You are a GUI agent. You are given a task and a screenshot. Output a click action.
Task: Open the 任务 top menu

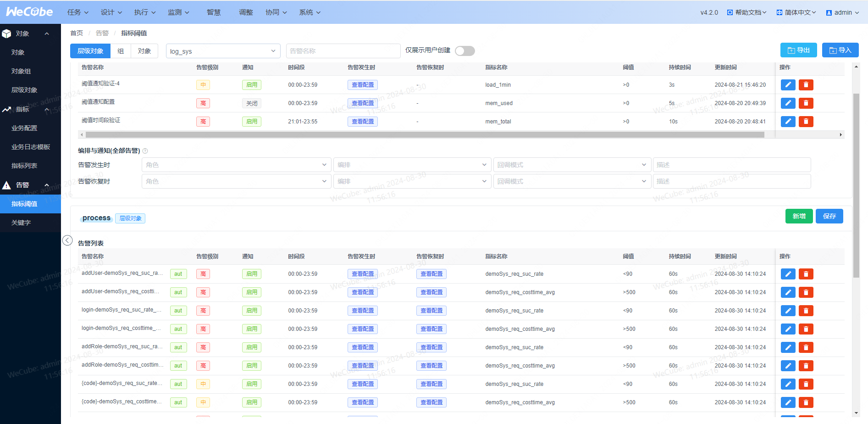[x=77, y=12]
